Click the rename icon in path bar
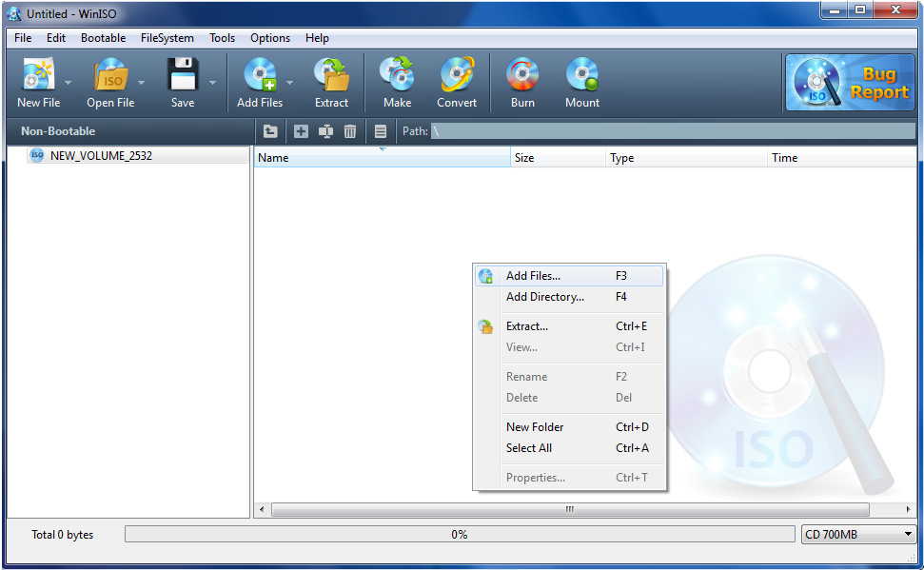The width and height of the screenshot is (924, 570). 325,131
